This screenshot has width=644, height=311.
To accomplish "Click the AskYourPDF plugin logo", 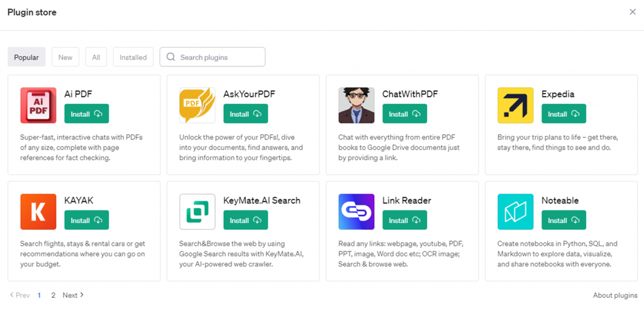I will [197, 105].
